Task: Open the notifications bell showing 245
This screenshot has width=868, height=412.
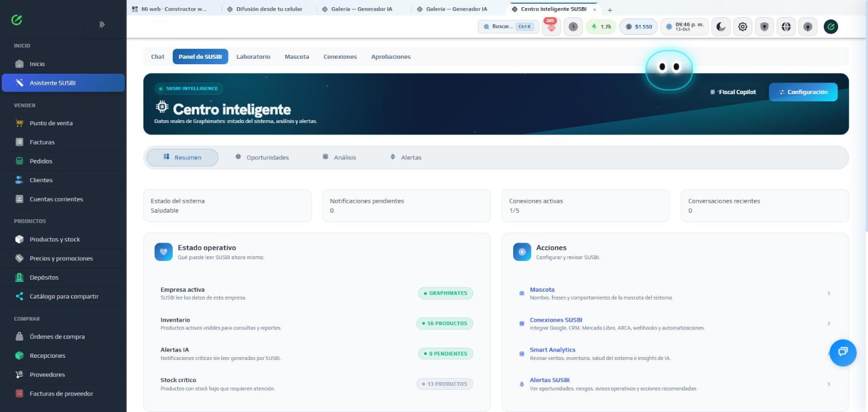Action: (x=551, y=27)
